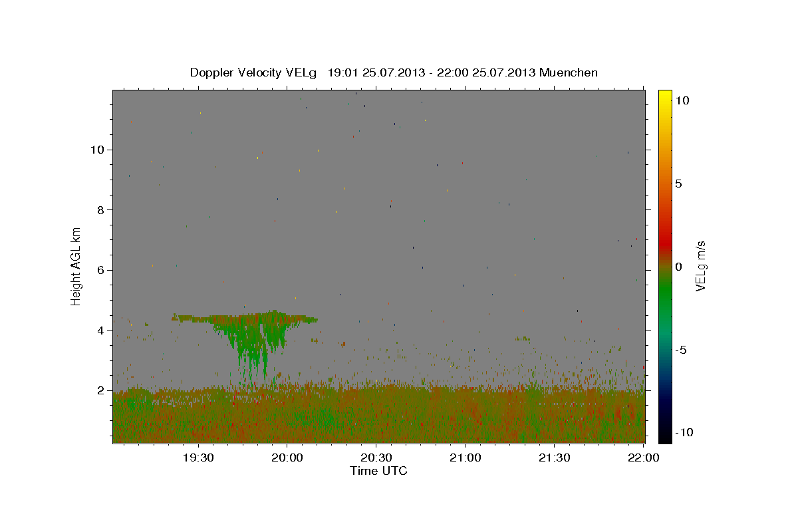The width and height of the screenshot is (798, 532).
Task: Click the colorbar tick label -5
Action: 681,350
